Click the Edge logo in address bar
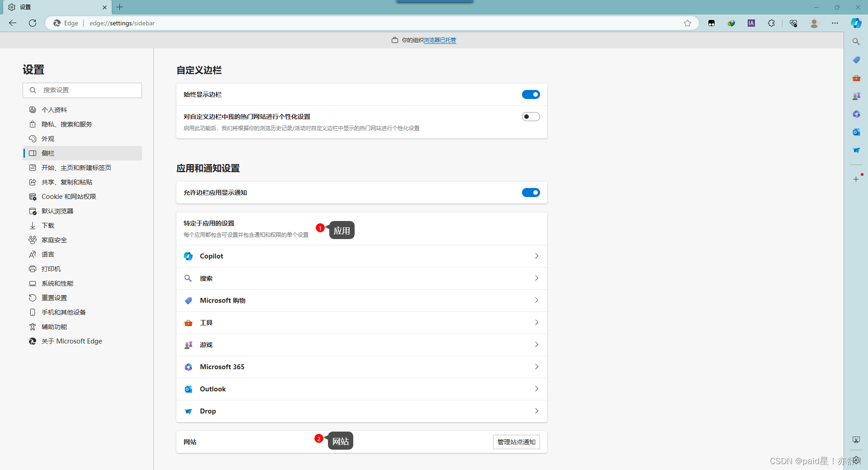The width and height of the screenshot is (868, 470). [57, 23]
